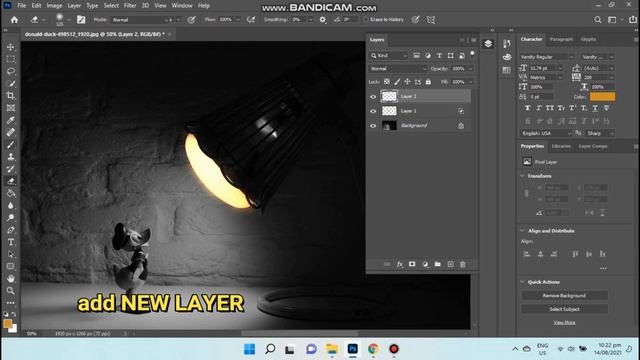The height and width of the screenshot is (360, 640).
Task: Select the Zoom tool in toolbox
Action: [11, 291]
